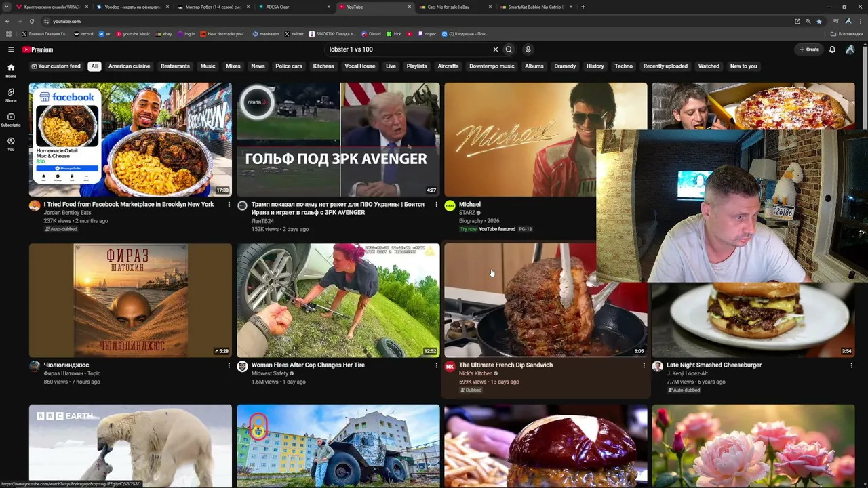Open Subscriptions from the sidebar
The image size is (868, 488).
[11, 119]
